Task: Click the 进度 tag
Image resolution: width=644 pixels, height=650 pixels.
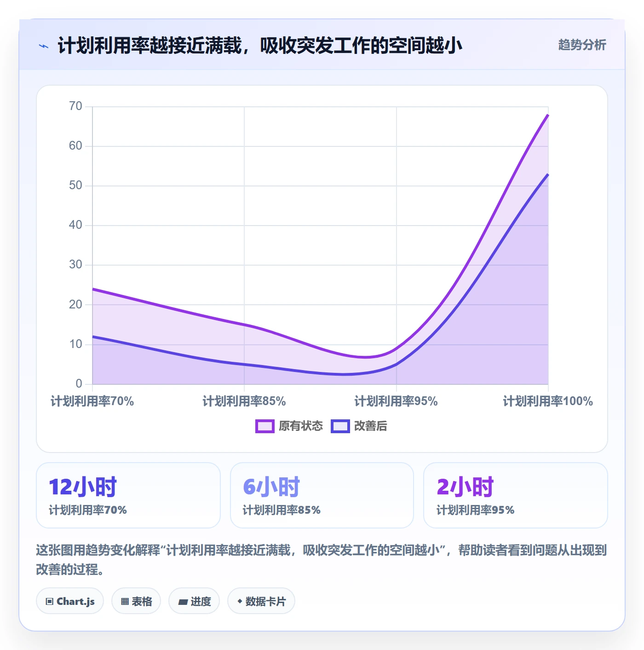Action: 194,601
